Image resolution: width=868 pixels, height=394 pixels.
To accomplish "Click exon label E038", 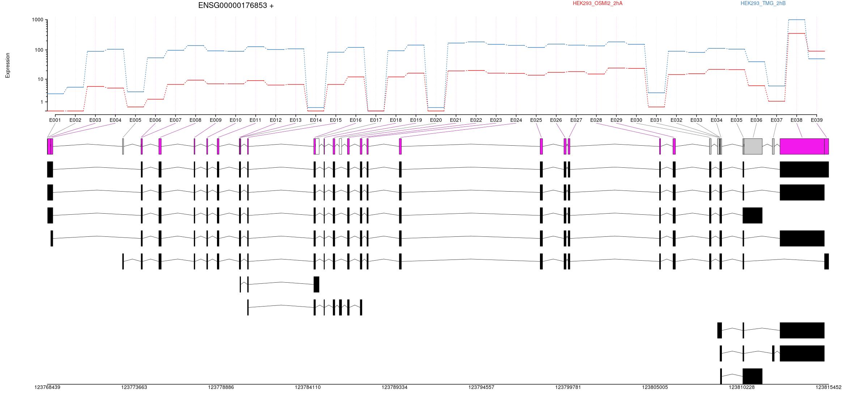I will [796, 120].
